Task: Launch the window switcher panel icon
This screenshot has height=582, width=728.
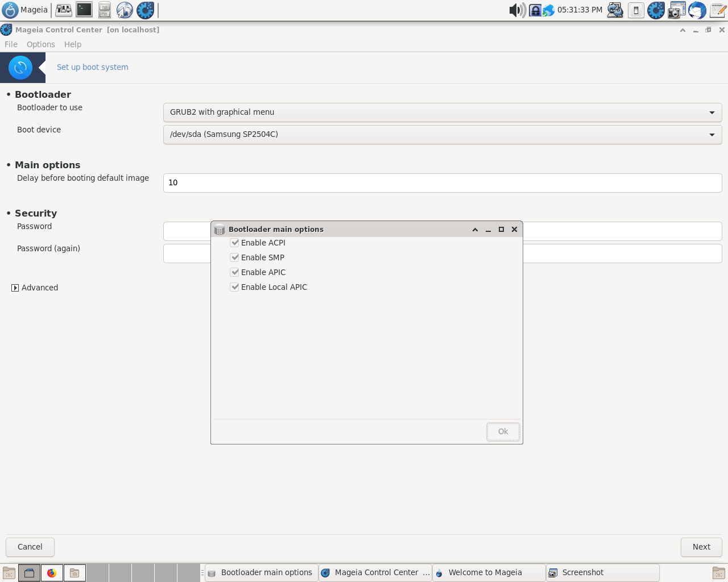Action: click(64, 10)
